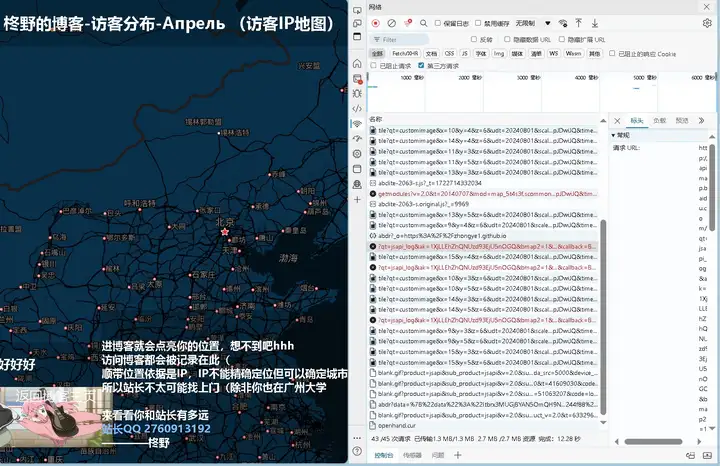
Task: Click 站长QQ 2760913192 link
Action: point(156,429)
